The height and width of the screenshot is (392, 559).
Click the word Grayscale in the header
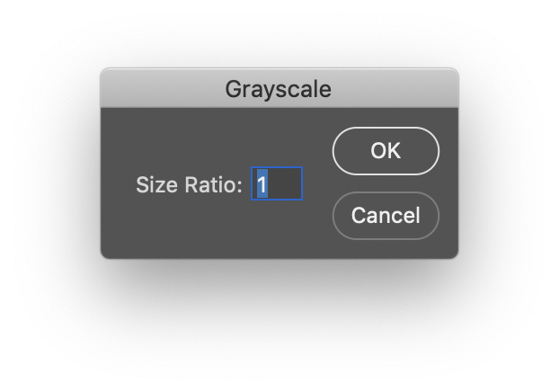pyautogui.click(x=279, y=89)
